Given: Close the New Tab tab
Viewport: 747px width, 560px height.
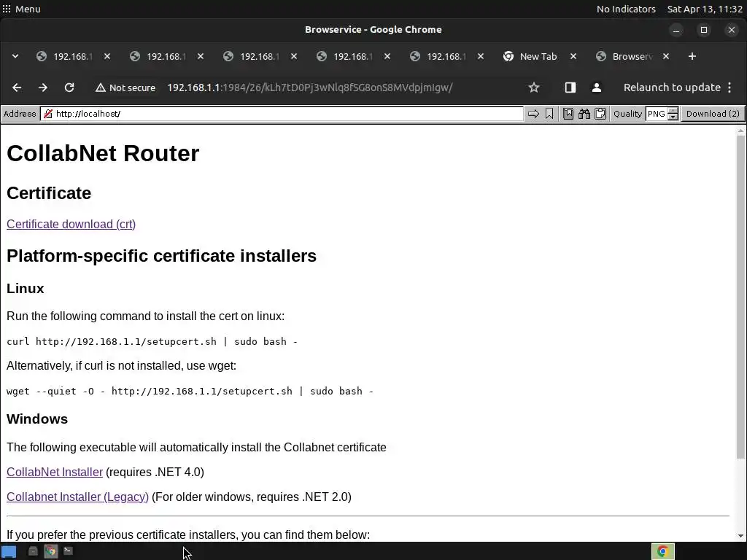Looking at the screenshot, I should point(573,56).
